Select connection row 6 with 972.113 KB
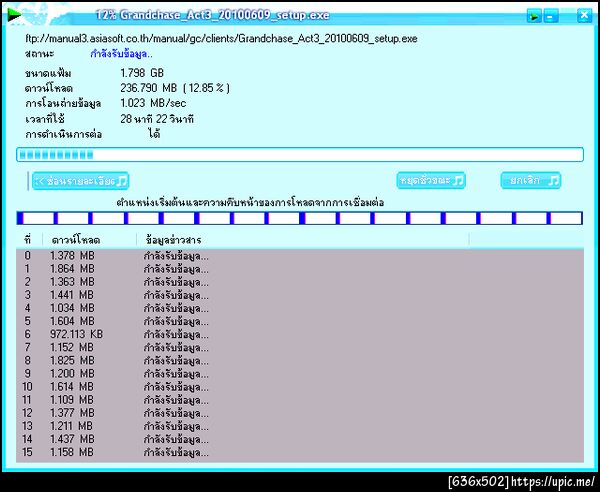 coord(300,334)
